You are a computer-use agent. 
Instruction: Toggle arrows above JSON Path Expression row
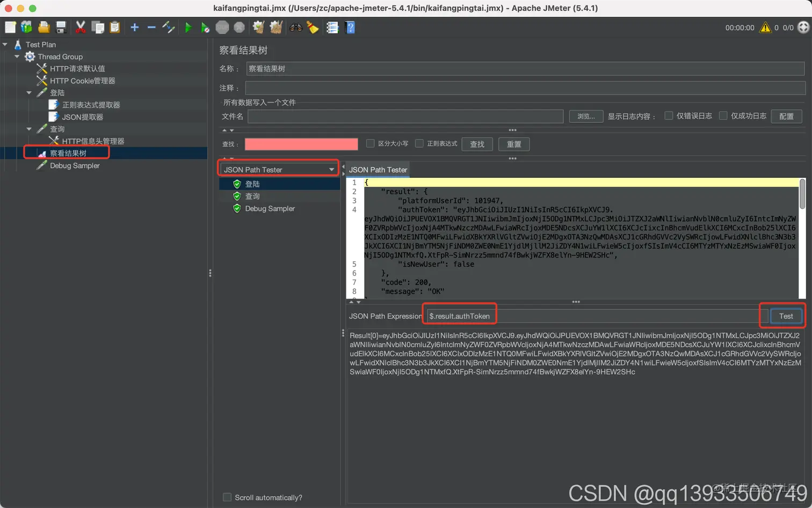[x=355, y=302]
